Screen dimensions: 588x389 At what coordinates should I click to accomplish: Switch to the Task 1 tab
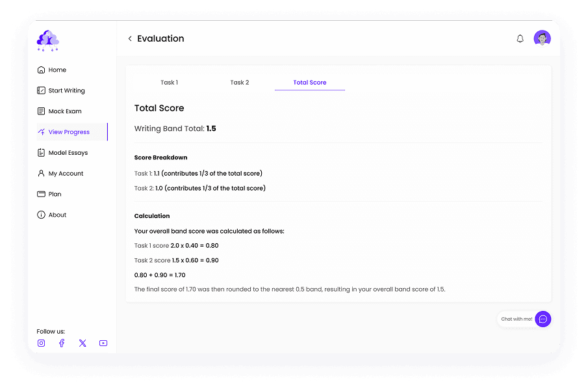[169, 83]
